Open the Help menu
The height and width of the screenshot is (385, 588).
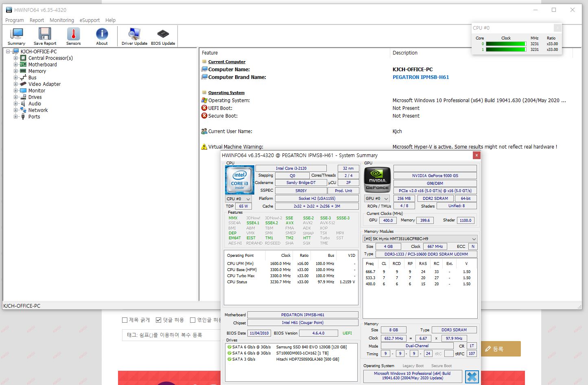[x=110, y=20]
